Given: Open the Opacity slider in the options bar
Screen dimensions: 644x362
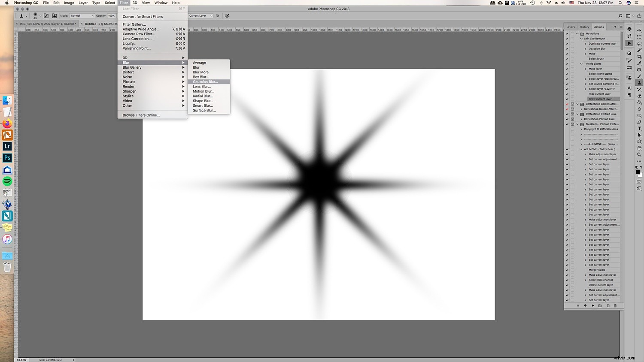Looking at the screenshot, I should [x=111, y=15].
